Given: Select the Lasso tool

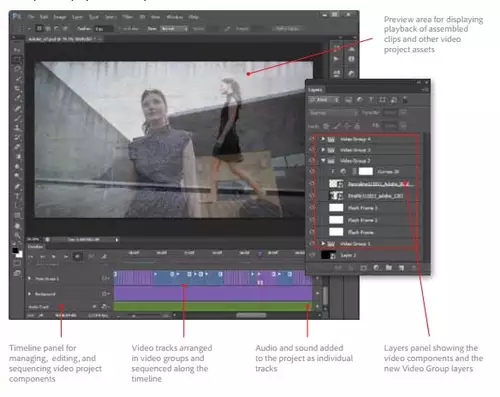Looking at the screenshot, I should tap(17, 69).
